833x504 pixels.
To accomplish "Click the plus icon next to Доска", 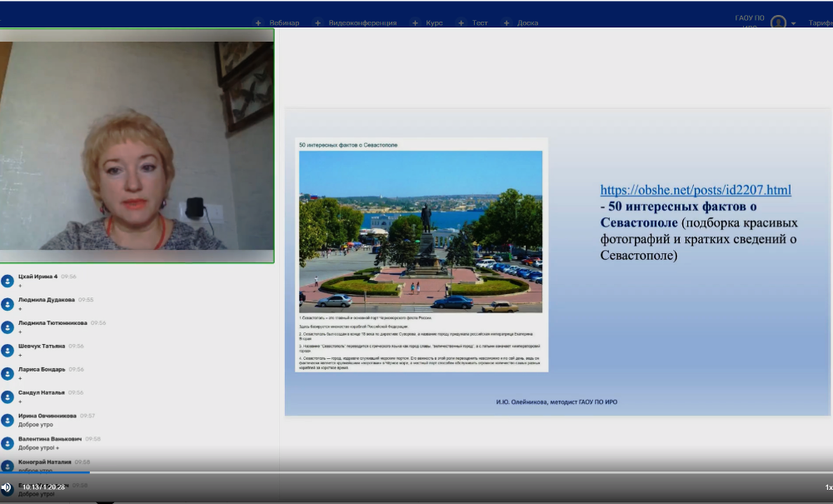I will (506, 22).
